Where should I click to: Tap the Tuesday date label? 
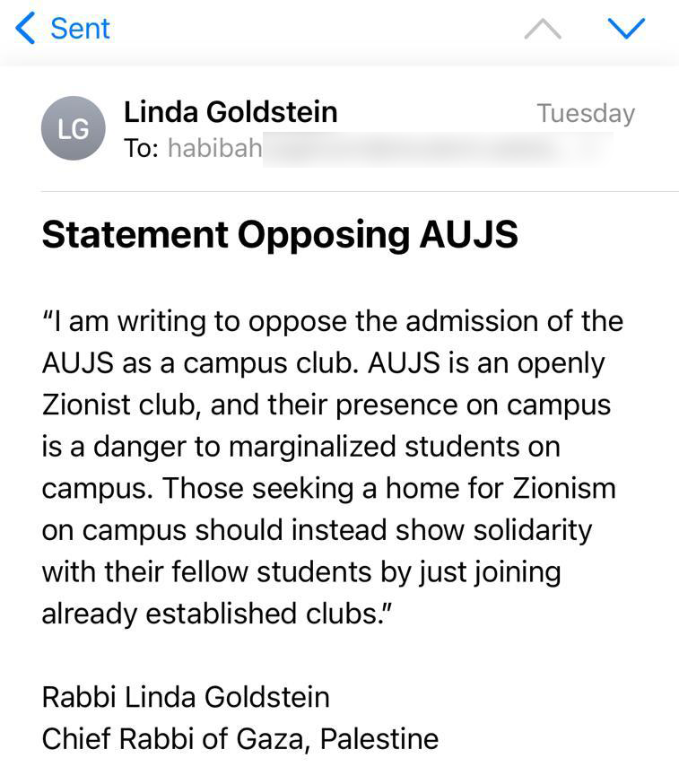(x=586, y=114)
